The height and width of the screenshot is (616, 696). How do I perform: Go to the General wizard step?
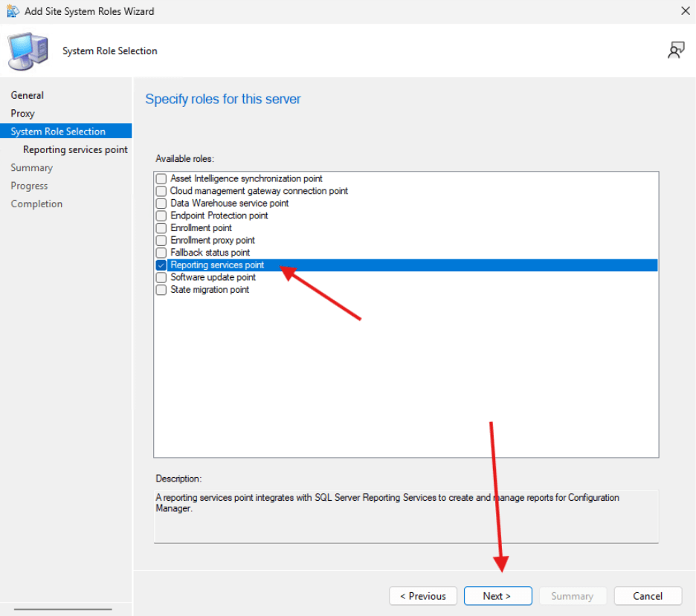[x=28, y=95]
